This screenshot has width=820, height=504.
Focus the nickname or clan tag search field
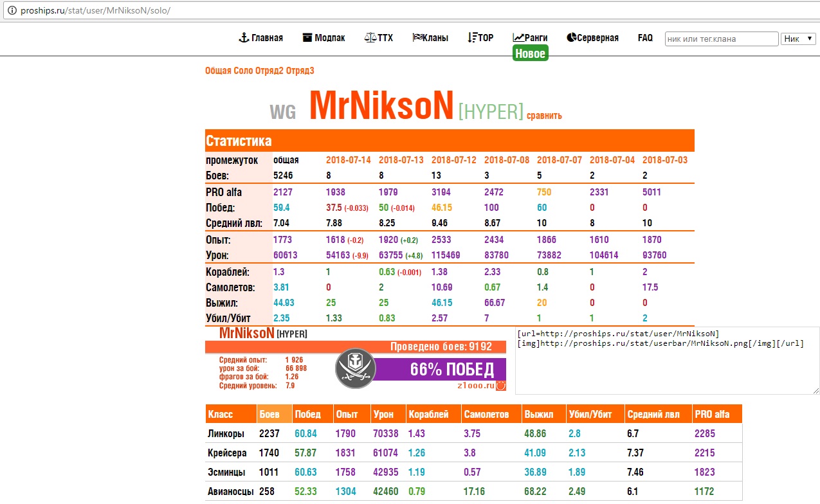pyautogui.click(x=722, y=39)
